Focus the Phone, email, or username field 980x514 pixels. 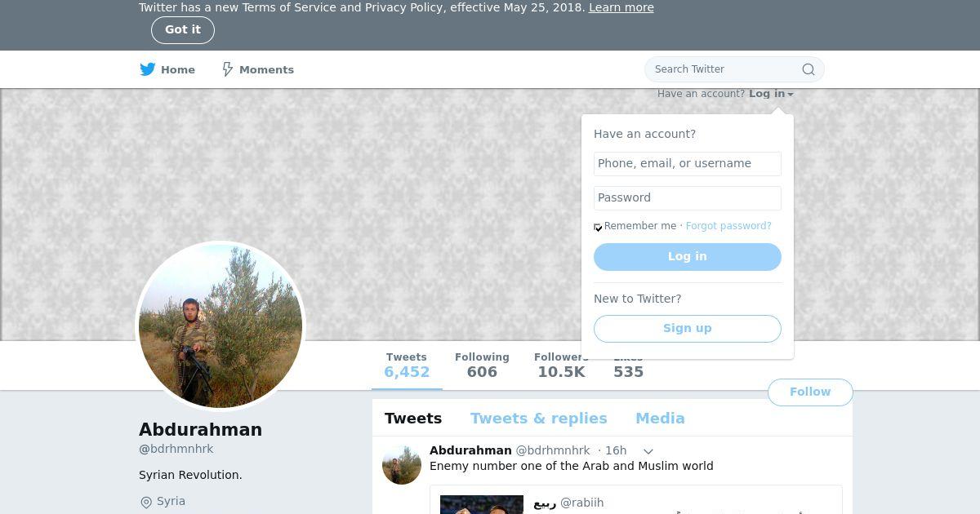pyautogui.click(x=688, y=164)
